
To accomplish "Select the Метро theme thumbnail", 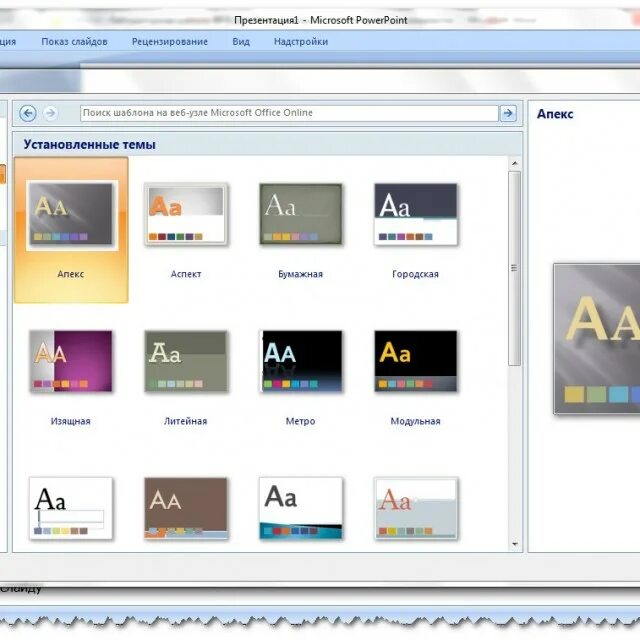I will click(301, 361).
